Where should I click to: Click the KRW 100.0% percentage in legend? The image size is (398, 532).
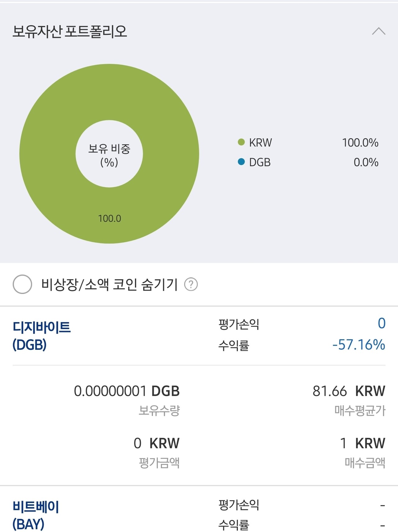360,143
